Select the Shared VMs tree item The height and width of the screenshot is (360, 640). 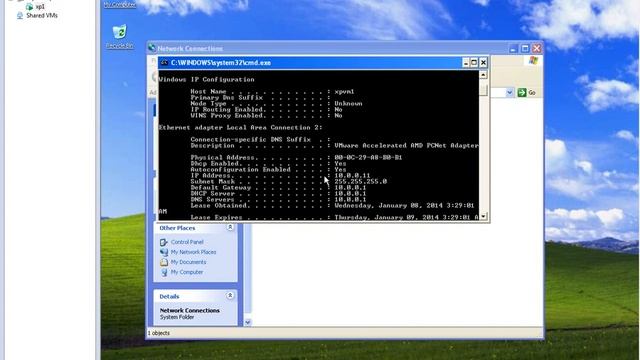(x=42, y=16)
